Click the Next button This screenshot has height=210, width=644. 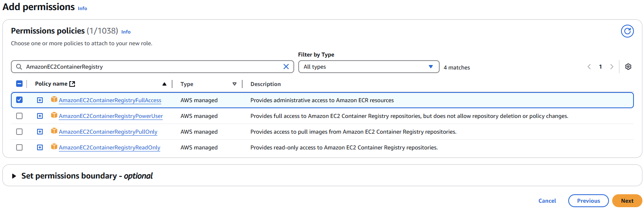(627, 201)
